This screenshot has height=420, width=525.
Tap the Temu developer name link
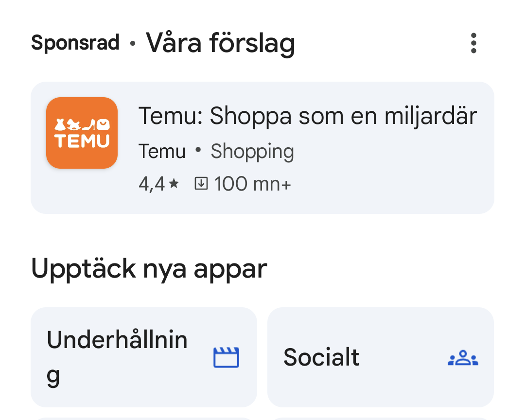point(162,151)
